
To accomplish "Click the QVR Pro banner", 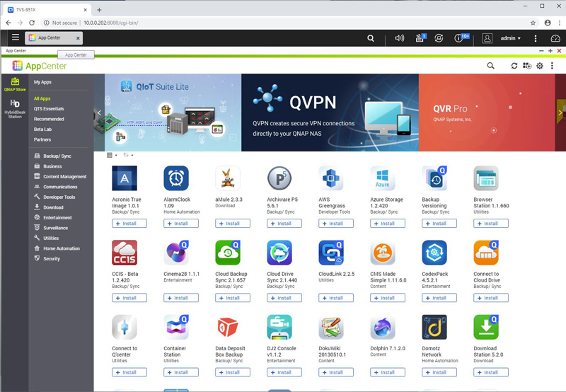I will coord(487,113).
